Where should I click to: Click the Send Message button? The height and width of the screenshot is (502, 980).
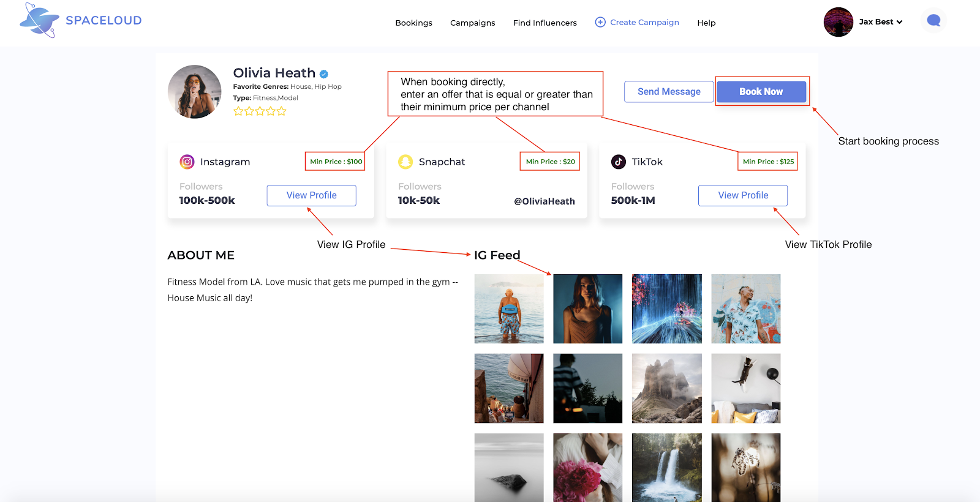click(669, 92)
